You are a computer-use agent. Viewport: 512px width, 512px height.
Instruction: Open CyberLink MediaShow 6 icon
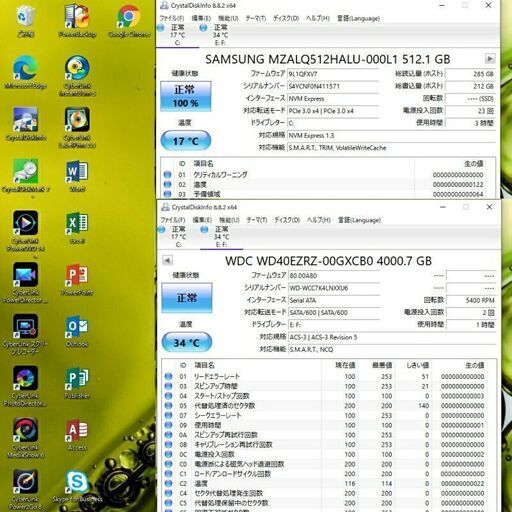[x=26, y=438]
